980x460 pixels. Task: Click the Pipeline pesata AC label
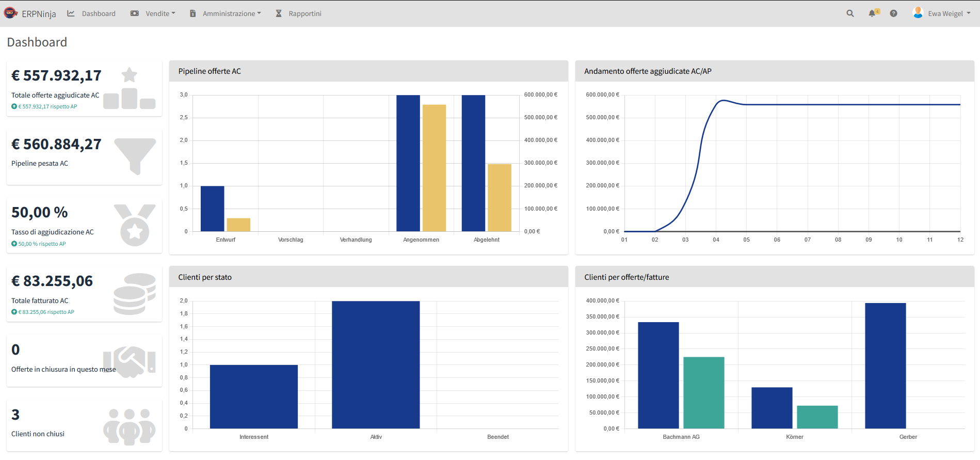pos(40,164)
